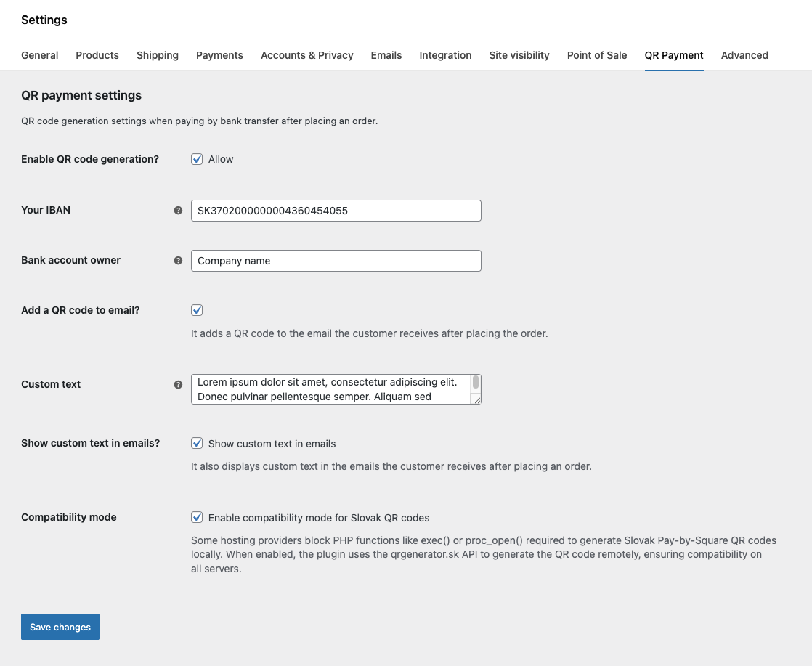This screenshot has height=666, width=812.
Task: Toggle Show custom text in emails checkbox
Action: click(197, 443)
